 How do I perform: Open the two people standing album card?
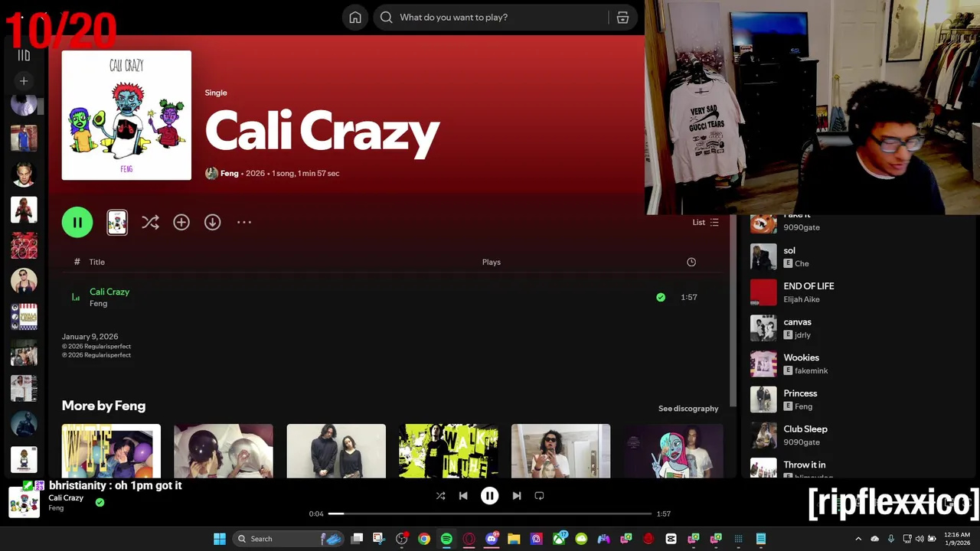(336, 451)
